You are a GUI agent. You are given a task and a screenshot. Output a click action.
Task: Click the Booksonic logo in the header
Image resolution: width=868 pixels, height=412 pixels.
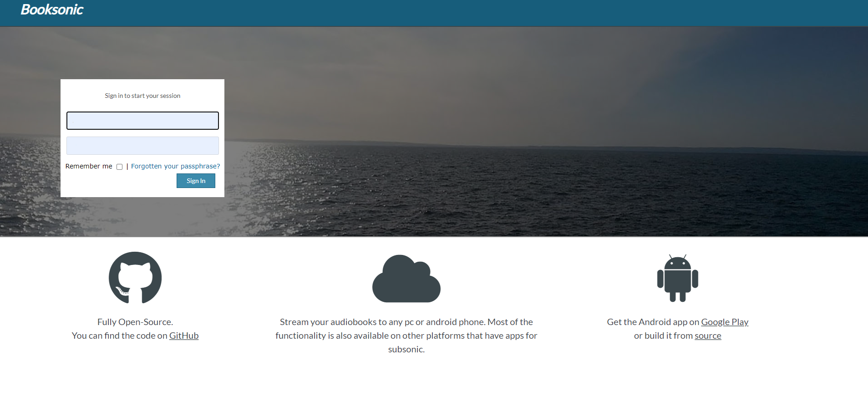52,10
